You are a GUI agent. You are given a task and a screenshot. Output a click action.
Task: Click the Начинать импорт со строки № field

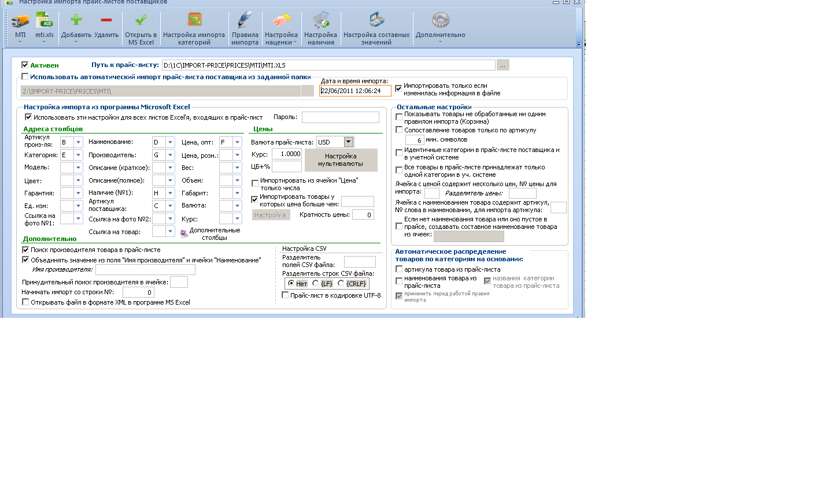(x=138, y=292)
